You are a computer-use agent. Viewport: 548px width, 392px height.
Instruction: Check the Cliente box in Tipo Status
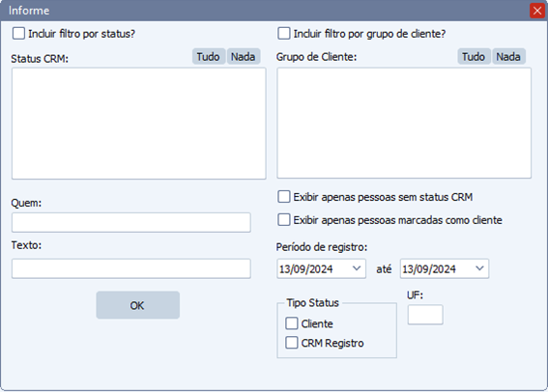click(292, 323)
